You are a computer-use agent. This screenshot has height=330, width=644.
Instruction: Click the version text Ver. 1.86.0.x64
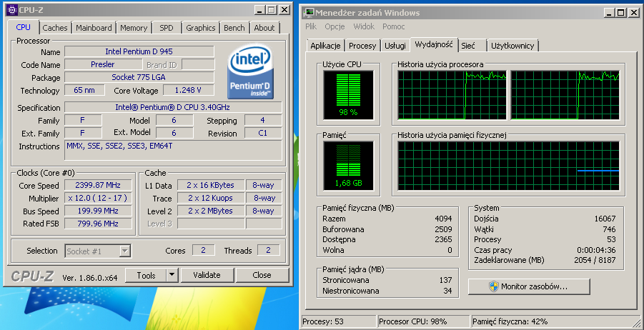coord(90,278)
